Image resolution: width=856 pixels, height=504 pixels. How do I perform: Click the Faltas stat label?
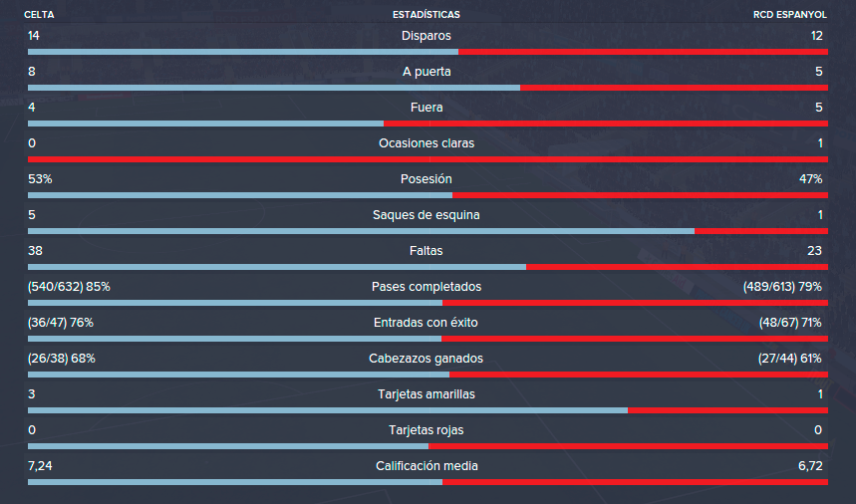coord(427,251)
